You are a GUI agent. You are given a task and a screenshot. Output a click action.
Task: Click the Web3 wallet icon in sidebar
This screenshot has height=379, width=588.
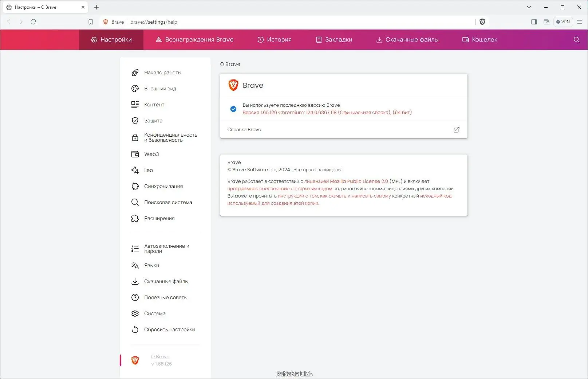click(x=135, y=154)
